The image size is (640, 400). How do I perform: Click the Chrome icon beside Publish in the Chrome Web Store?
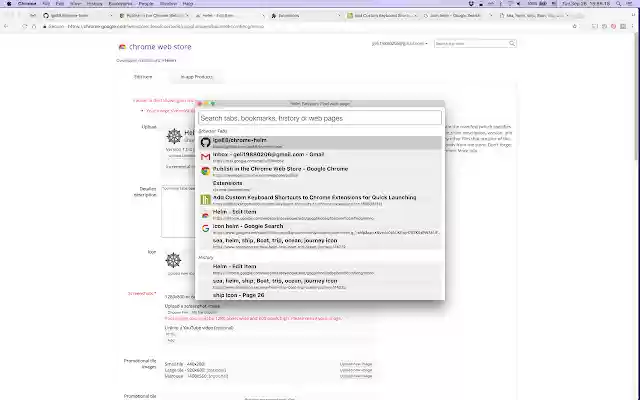tap(205, 171)
